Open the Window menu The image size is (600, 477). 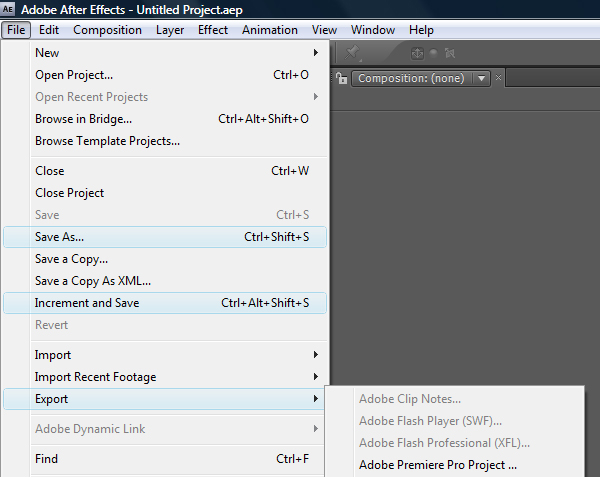click(x=373, y=30)
